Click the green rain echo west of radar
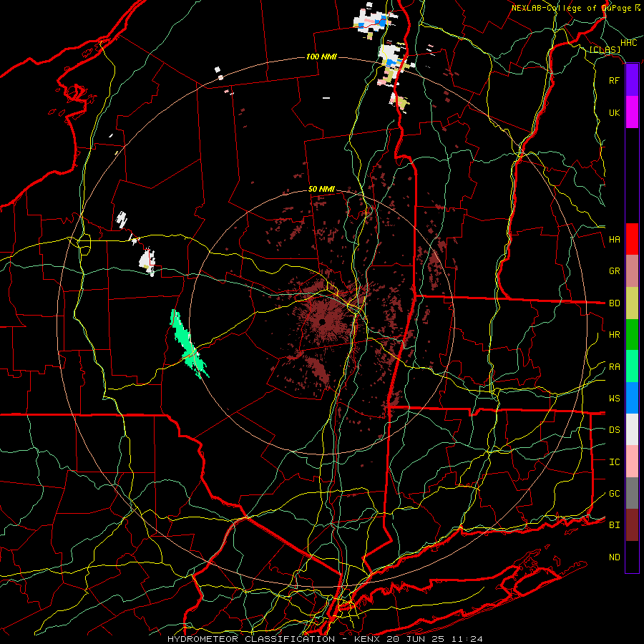 (x=187, y=343)
